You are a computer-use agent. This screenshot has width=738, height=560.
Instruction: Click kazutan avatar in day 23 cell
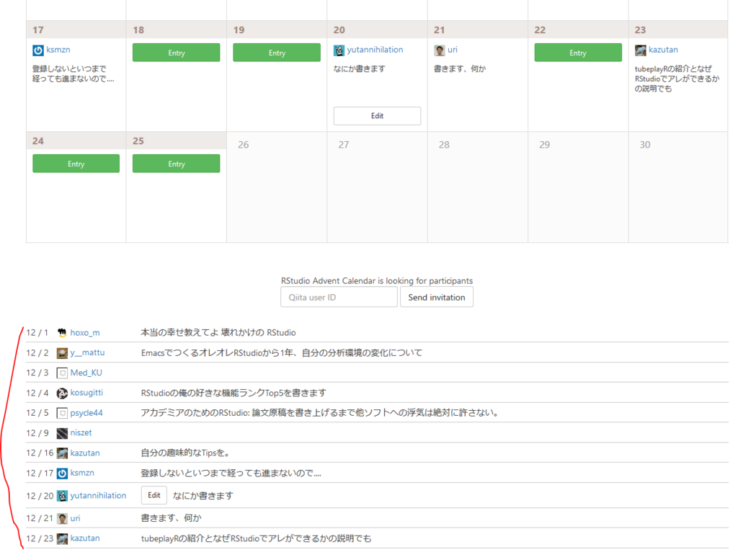[641, 50]
